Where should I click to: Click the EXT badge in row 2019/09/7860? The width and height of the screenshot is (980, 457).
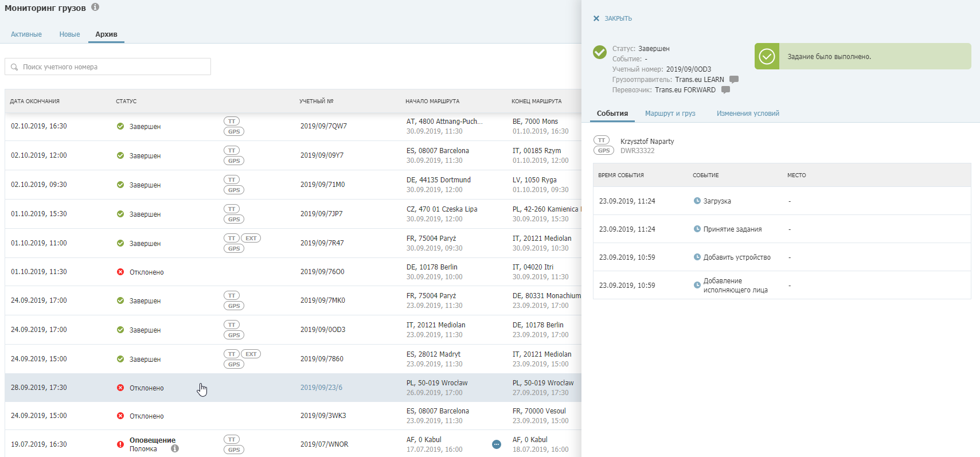point(251,354)
